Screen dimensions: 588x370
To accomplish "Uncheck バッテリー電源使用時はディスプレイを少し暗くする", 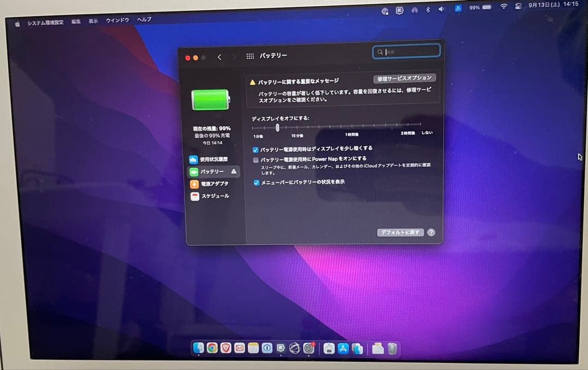I will pyautogui.click(x=256, y=149).
